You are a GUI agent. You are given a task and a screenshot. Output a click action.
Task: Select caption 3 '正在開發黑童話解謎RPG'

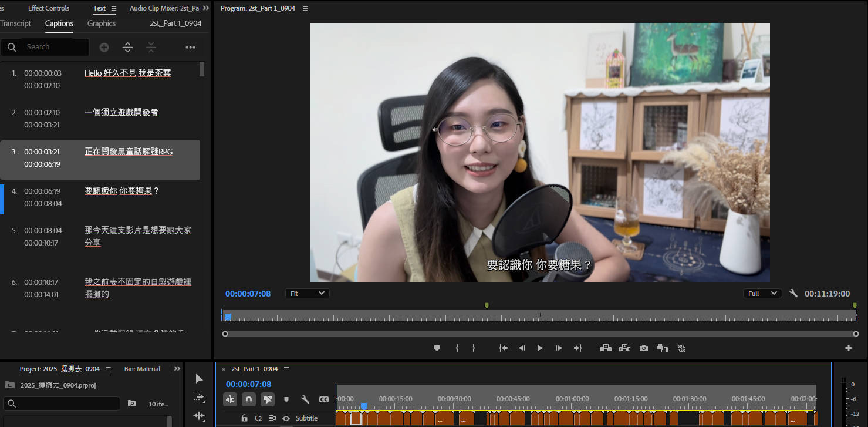tap(100, 160)
